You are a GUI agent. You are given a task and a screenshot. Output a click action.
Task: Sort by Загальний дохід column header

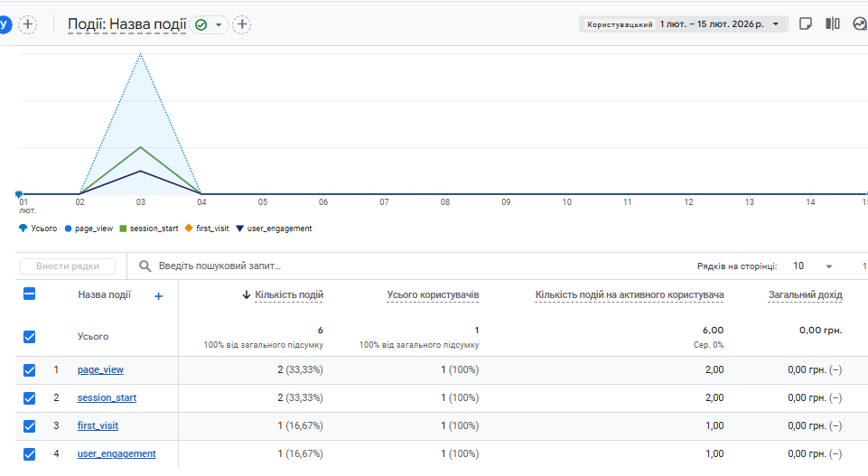click(x=805, y=295)
